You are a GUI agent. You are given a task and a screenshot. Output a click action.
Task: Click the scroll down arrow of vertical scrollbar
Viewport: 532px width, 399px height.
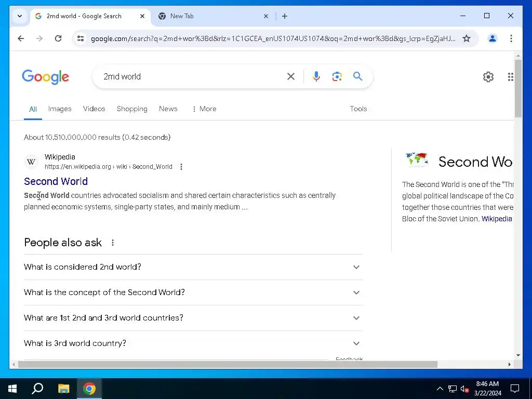click(x=518, y=355)
